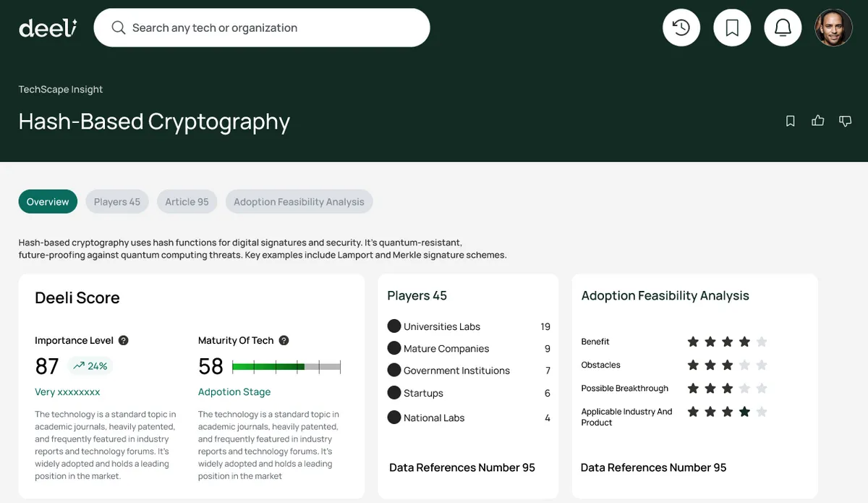Switch to the Players 45 tab
This screenshot has width=868, height=503.
tap(117, 202)
